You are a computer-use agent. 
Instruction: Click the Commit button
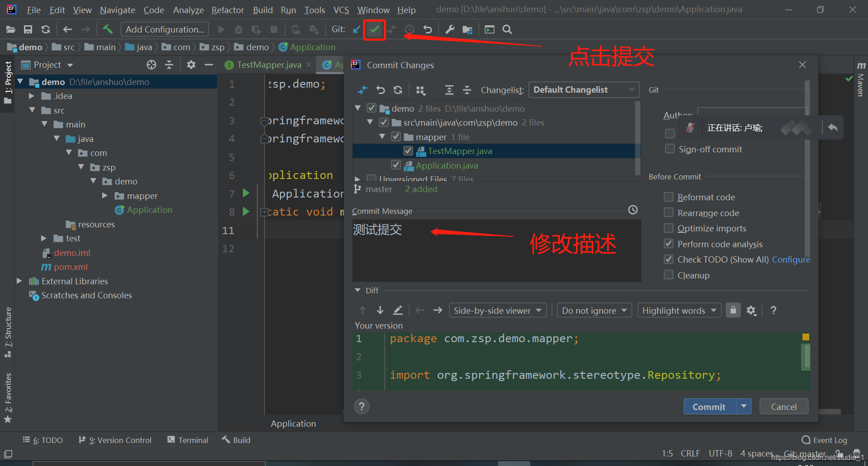coord(709,406)
